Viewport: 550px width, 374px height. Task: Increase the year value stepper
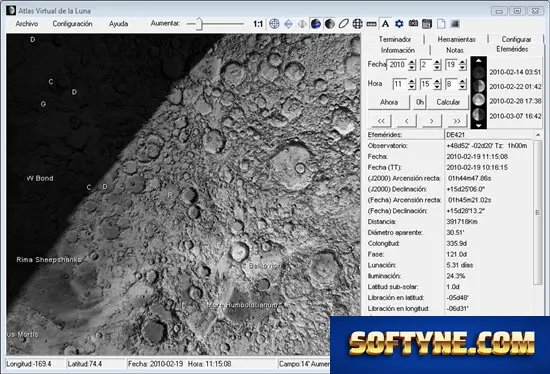pos(412,62)
